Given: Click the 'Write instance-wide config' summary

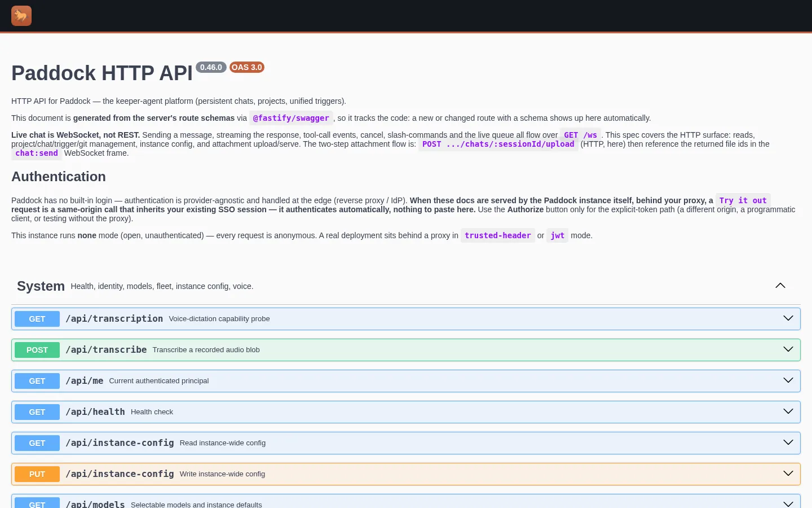Looking at the screenshot, I should click(x=222, y=474).
